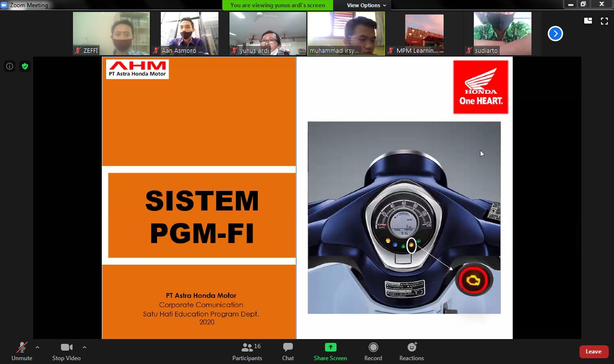Unmute the microphone
The image size is (614, 364).
click(22, 351)
